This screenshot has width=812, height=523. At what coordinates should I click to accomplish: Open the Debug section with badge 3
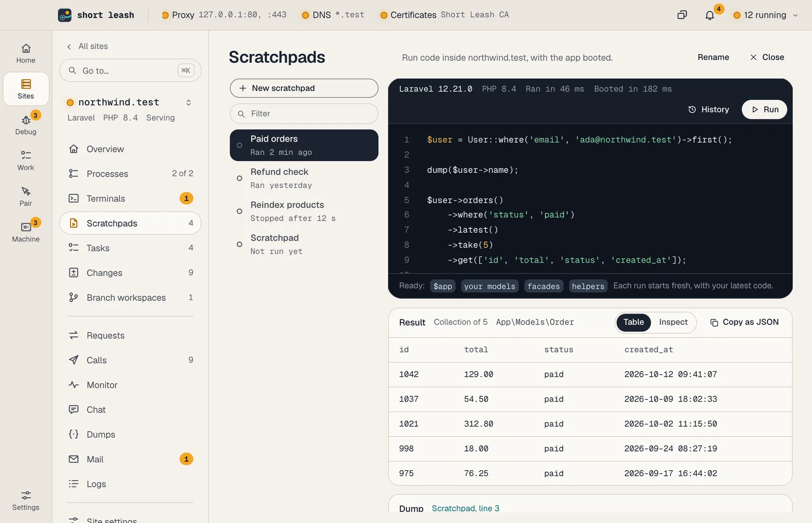[x=26, y=125]
